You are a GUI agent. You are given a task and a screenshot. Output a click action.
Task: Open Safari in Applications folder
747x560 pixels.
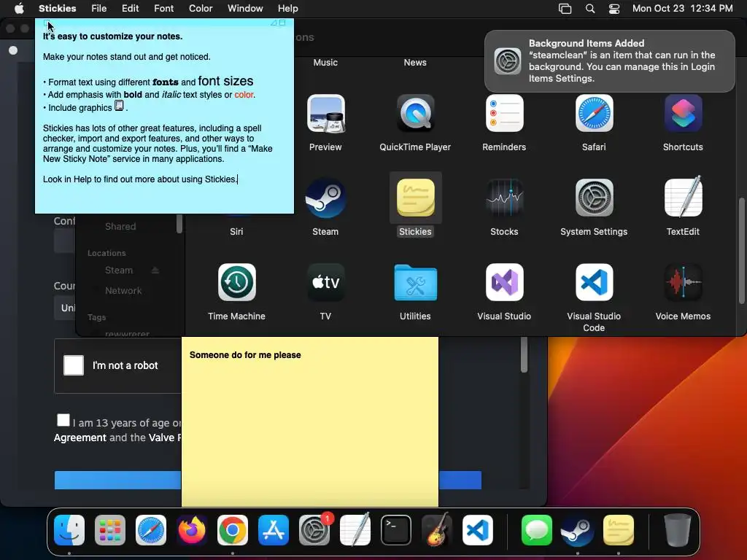[x=594, y=113]
